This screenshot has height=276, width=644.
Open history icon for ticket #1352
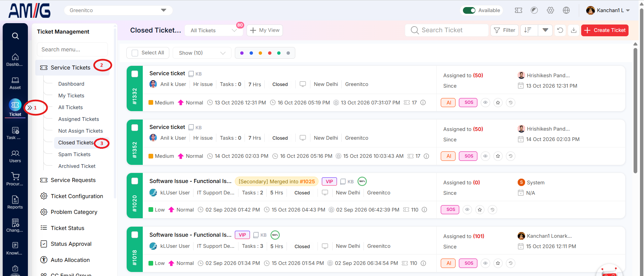(511, 156)
